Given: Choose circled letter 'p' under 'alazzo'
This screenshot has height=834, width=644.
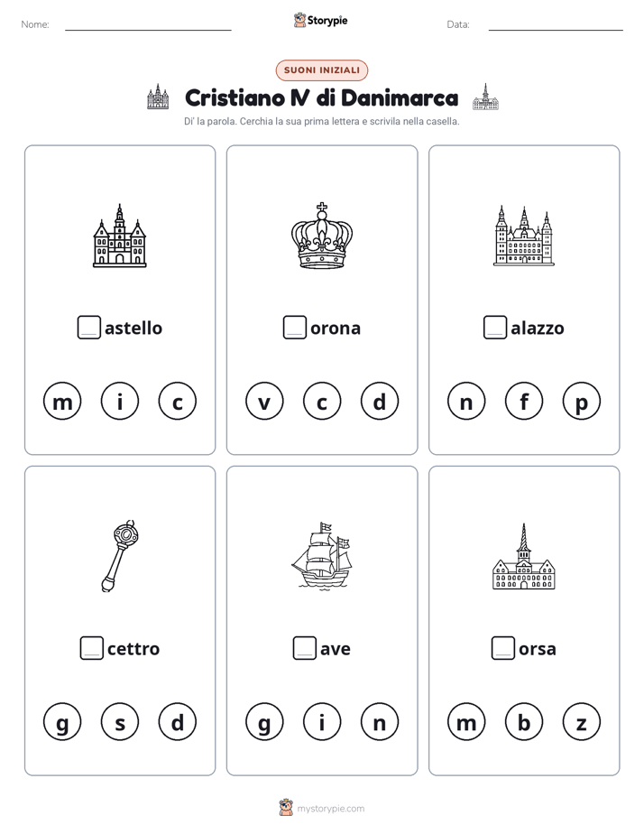Looking at the screenshot, I should click(x=581, y=401).
